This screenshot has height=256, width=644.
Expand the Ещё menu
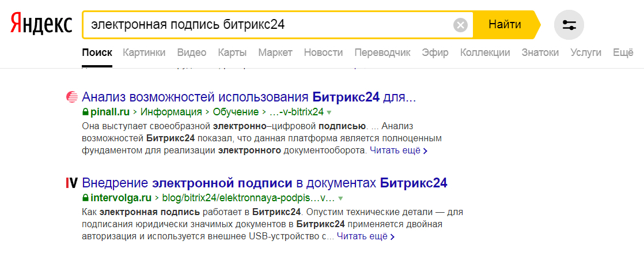click(623, 52)
